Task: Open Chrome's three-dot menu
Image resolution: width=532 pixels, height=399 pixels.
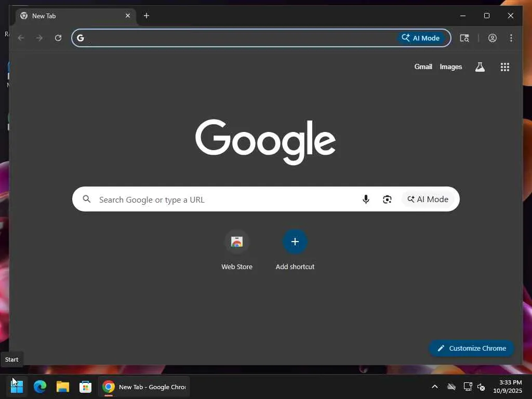Action: [511, 38]
